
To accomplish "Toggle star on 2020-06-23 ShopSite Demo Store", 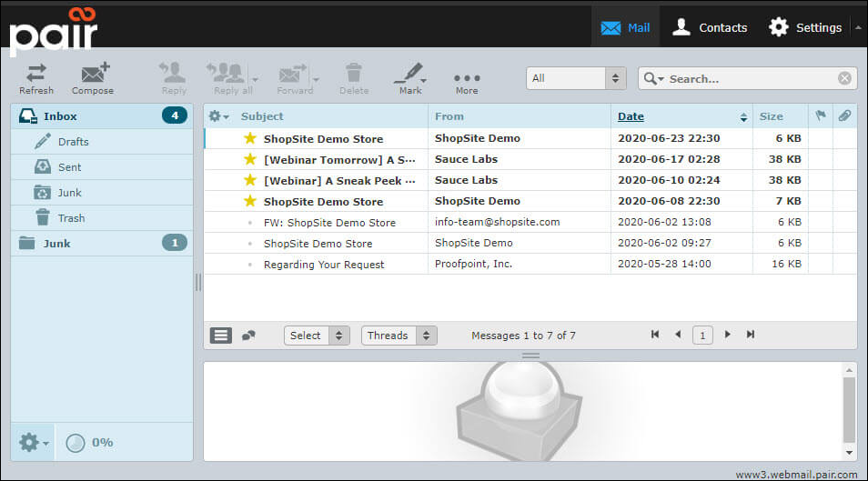I will [250, 138].
